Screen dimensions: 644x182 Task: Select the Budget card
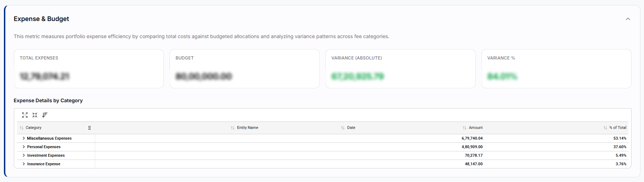(x=244, y=69)
